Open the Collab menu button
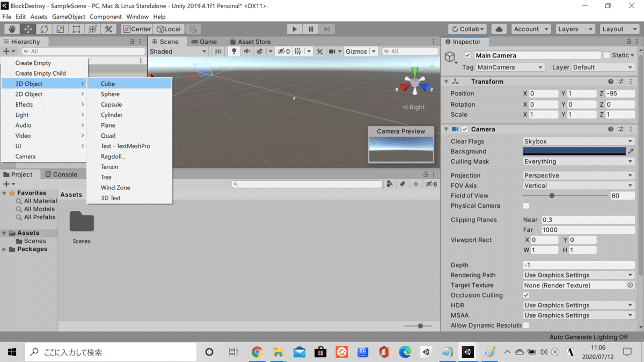Image resolution: width=644 pixels, height=362 pixels. click(468, 29)
